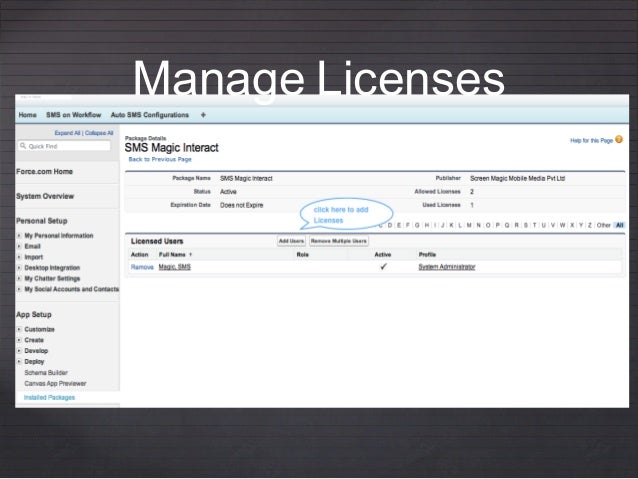
Task: Switch to SMS on Workflow tab
Action: point(74,115)
